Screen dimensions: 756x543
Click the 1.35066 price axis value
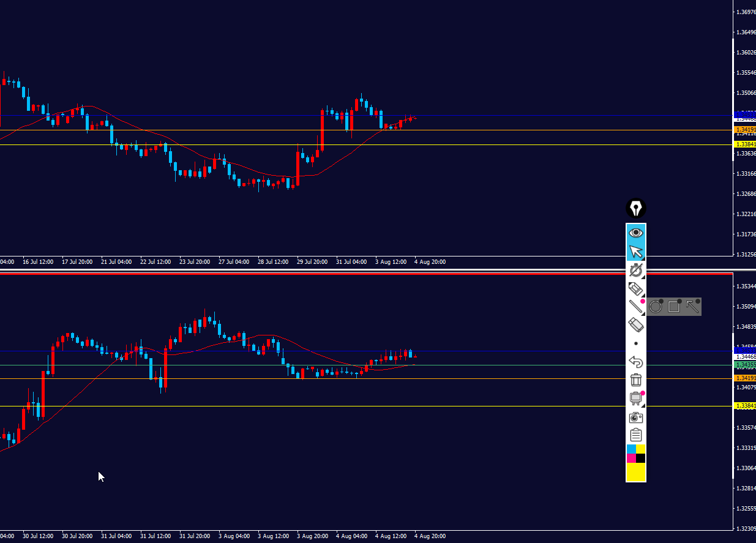click(746, 93)
